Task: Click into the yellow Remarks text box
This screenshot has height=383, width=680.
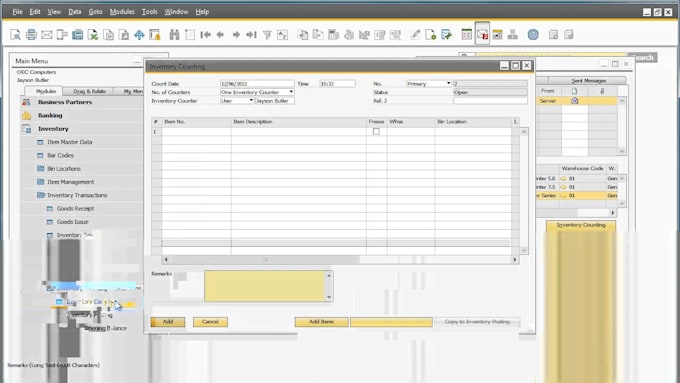Action: point(265,286)
